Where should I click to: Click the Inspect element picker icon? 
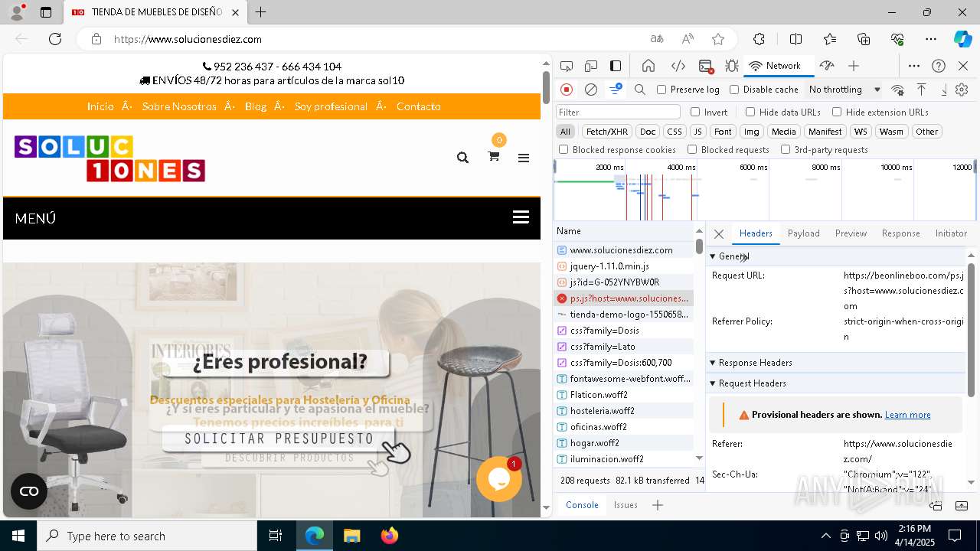(567, 66)
